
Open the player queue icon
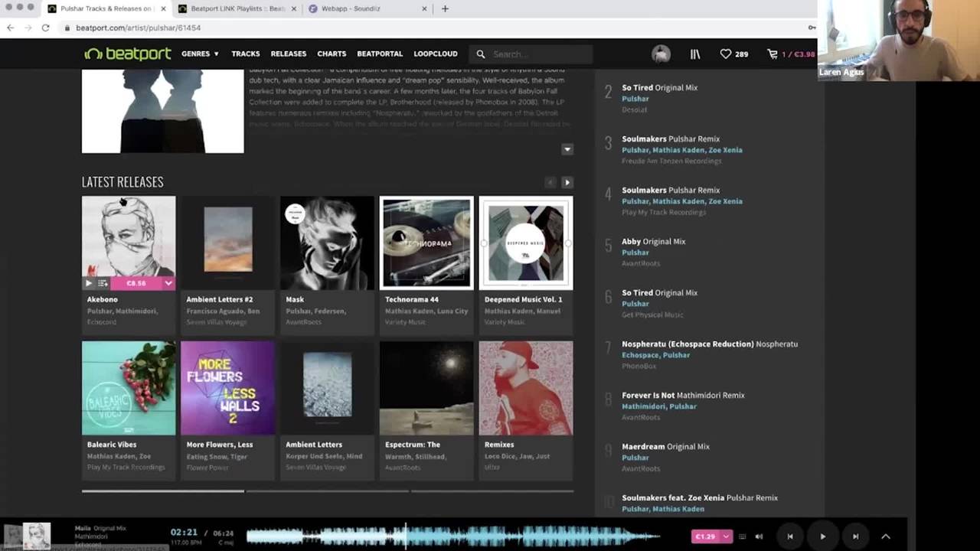[x=742, y=536]
